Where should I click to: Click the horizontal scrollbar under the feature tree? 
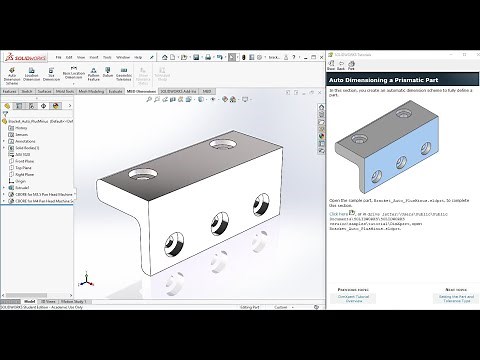(27, 295)
